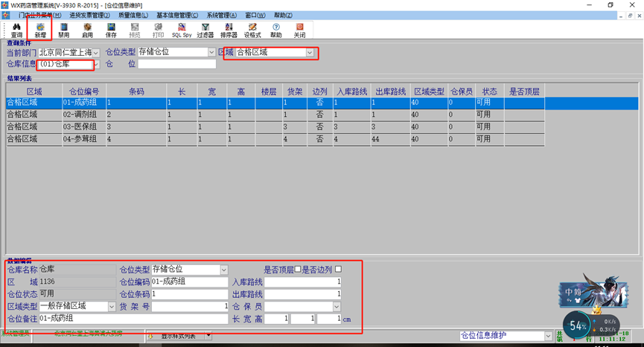Click the 仓位备注 input field
Screen dimensions: 644x347
tap(133, 319)
